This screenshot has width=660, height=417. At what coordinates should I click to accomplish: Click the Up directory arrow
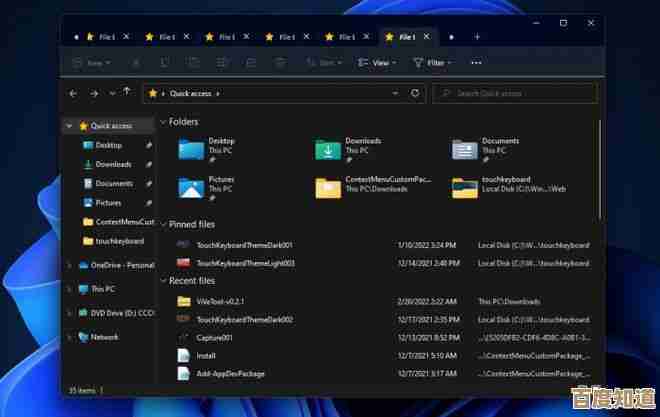(x=126, y=93)
